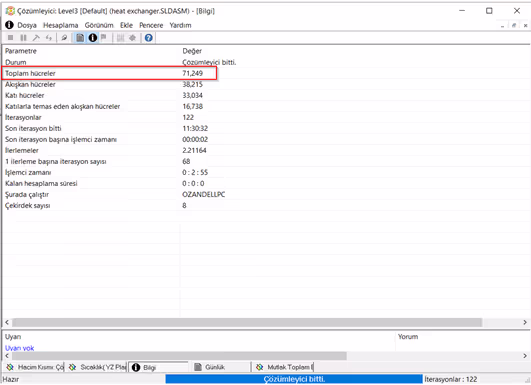Click the Durum value Çözümleyici bitti

coord(209,62)
